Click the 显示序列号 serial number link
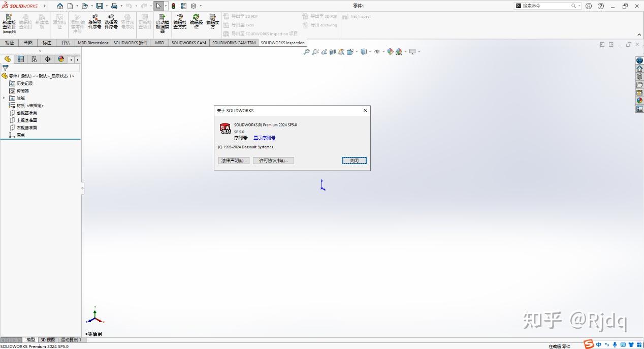 [264, 137]
